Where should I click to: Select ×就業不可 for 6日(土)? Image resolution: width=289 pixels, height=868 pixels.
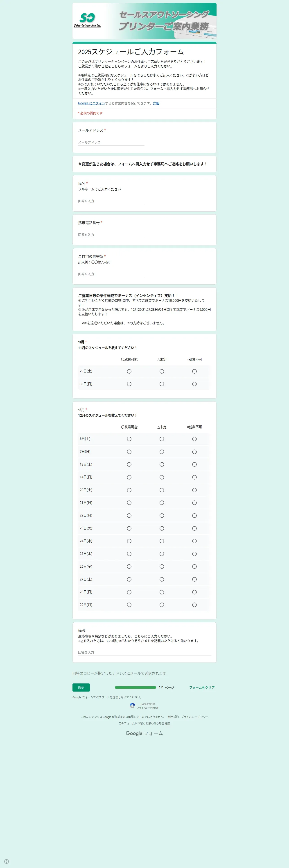click(194, 439)
